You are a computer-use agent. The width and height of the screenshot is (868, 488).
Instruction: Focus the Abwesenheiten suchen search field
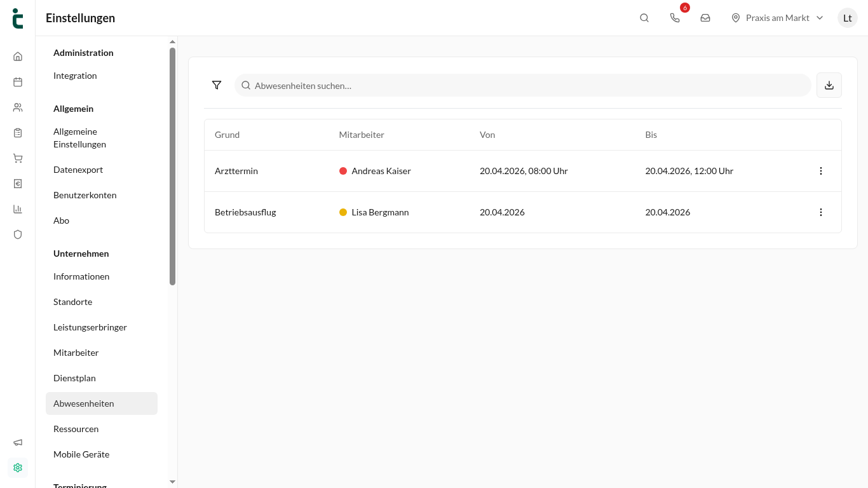[x=523, y=85]
